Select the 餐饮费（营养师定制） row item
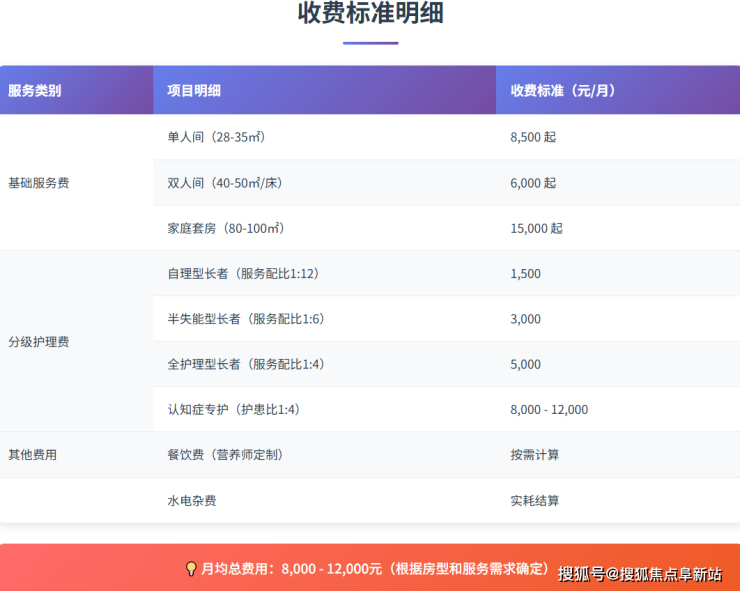The width and height of the screenshot is (740, 591). [x=225, y=455]
